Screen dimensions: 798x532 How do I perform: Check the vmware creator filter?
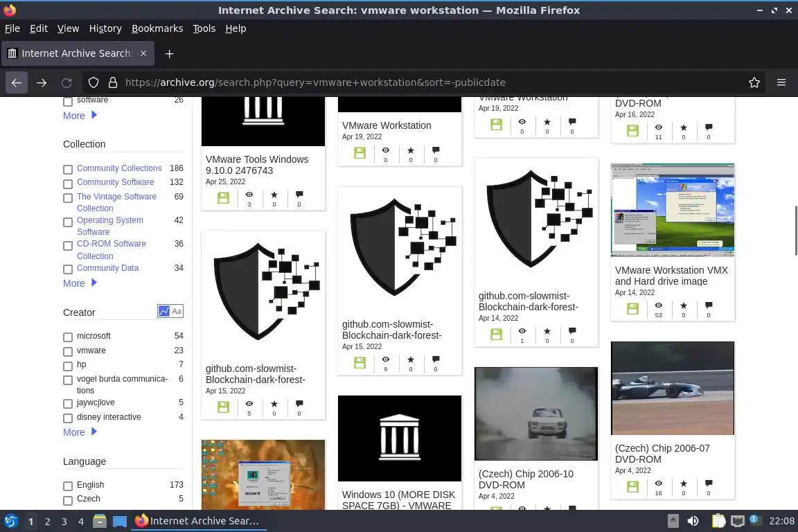68,352
